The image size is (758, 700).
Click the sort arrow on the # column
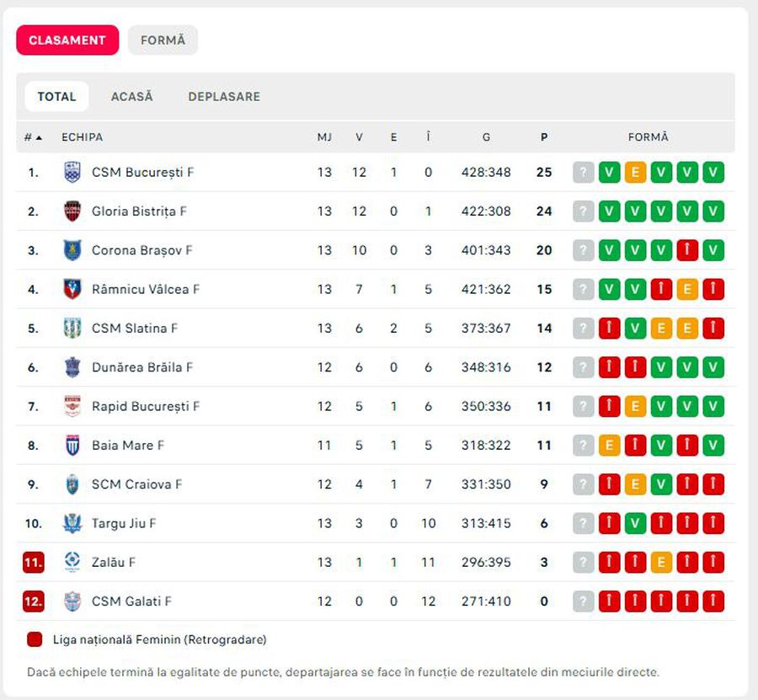click(x=37, y=136)
